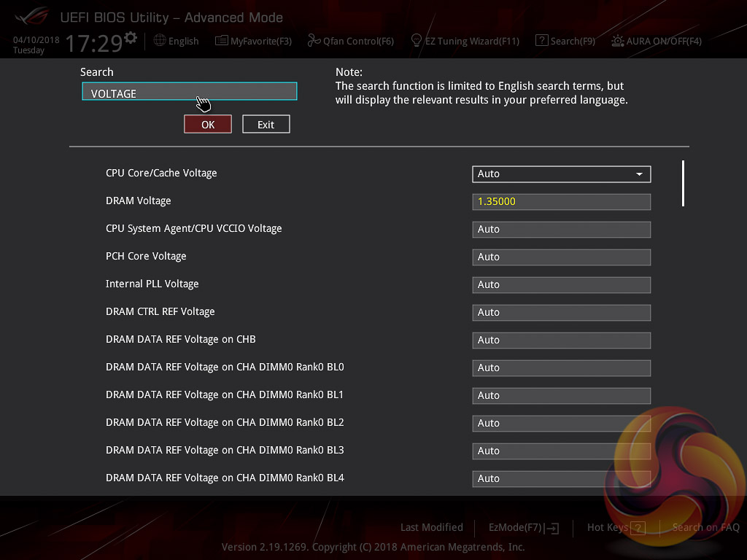Select DRAM DATA REF on CHB field
The height and width of the screenshot is (560, 747).
click(561, 340)
